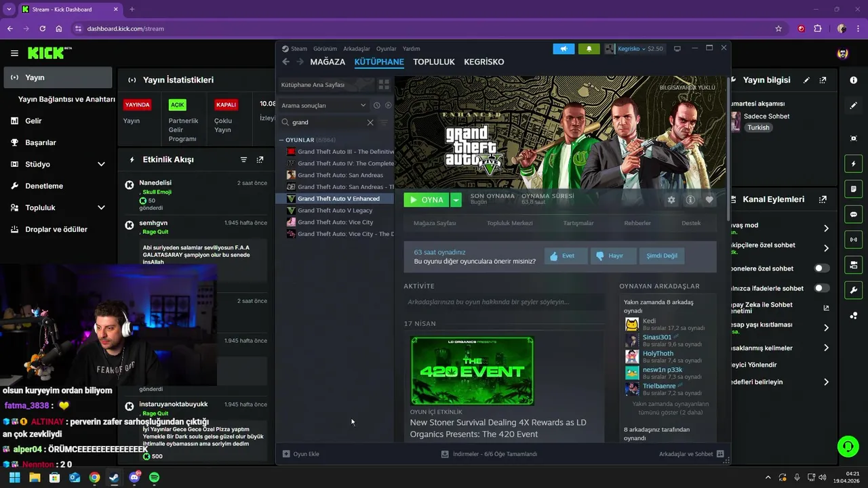The width and height of the screenshot is (868, 488).
Task: Open Discord from Windows taskbar
Action: [x=134, y=478]
